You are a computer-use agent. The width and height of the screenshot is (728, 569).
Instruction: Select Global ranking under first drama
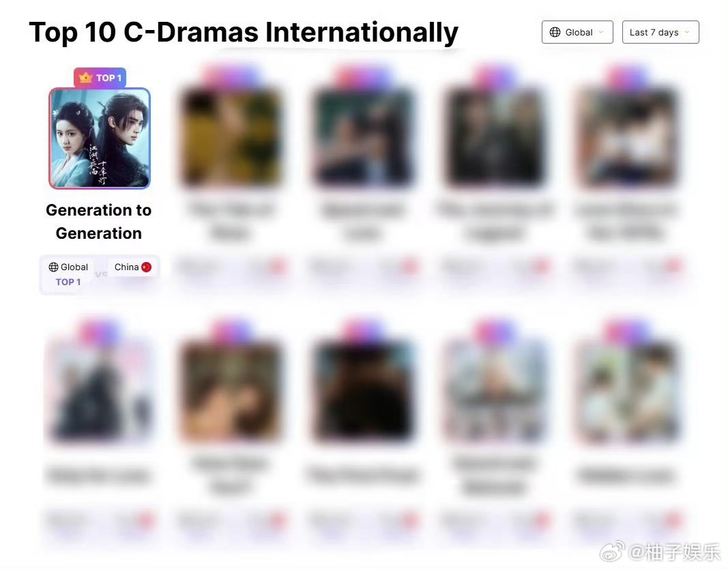(68, 274)
